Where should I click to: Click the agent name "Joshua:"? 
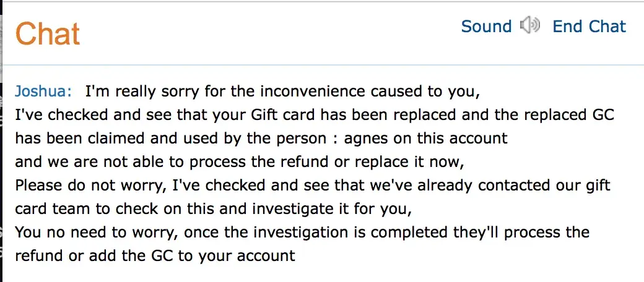[x=43, y=92]
